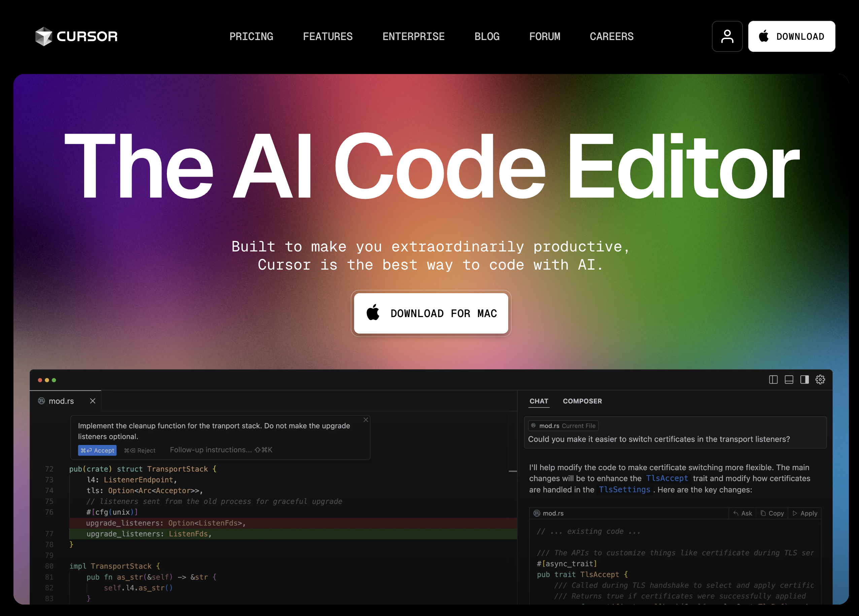Click the 'pub fn as_str(&self)' line
859x616 pixels.
(x=151, y=577)
